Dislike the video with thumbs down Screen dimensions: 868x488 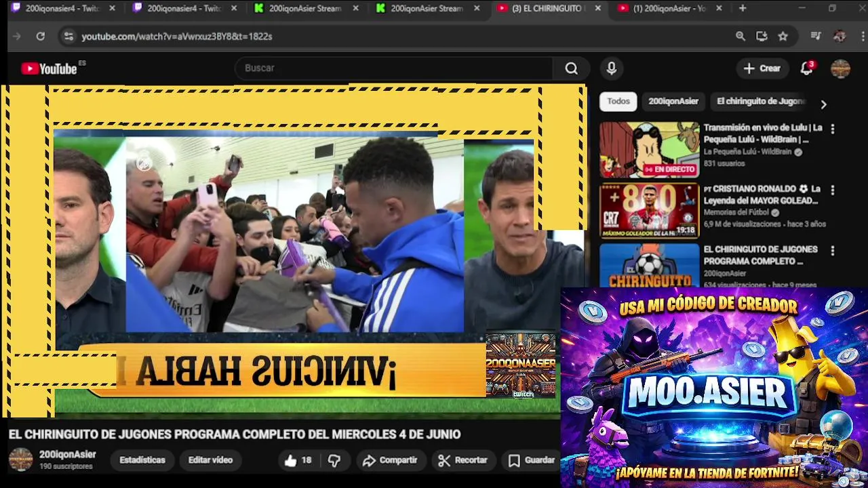coord(334,460)
